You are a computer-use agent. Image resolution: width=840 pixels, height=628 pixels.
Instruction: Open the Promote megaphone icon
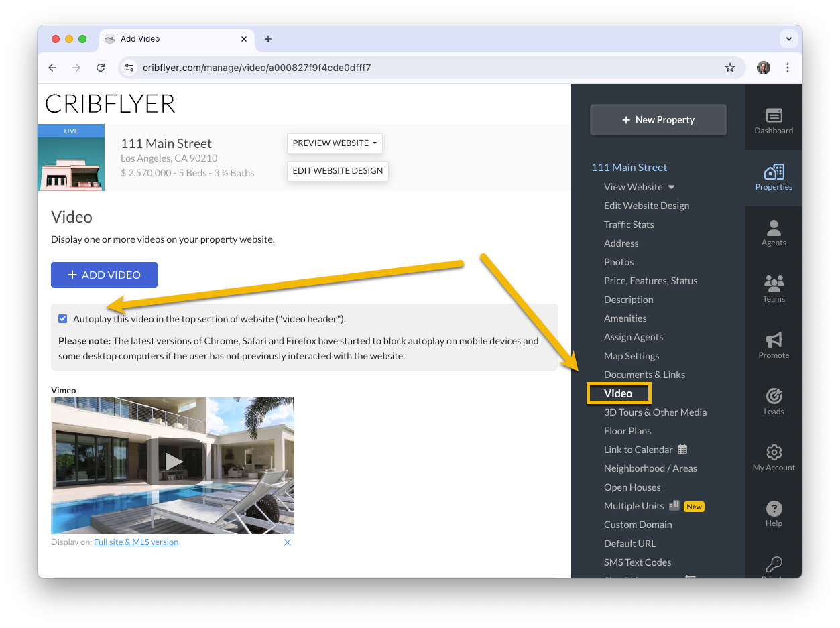pos(774,340)
